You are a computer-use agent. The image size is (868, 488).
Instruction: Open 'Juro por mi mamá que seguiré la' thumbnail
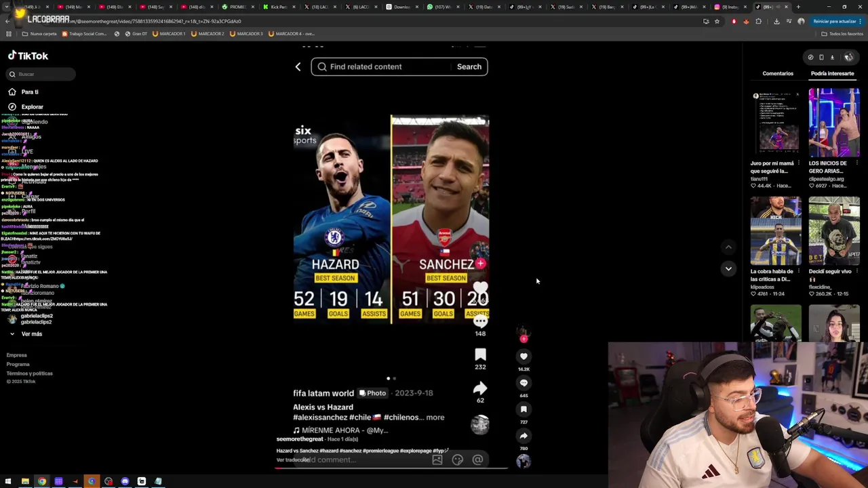(x=776, y=122)
